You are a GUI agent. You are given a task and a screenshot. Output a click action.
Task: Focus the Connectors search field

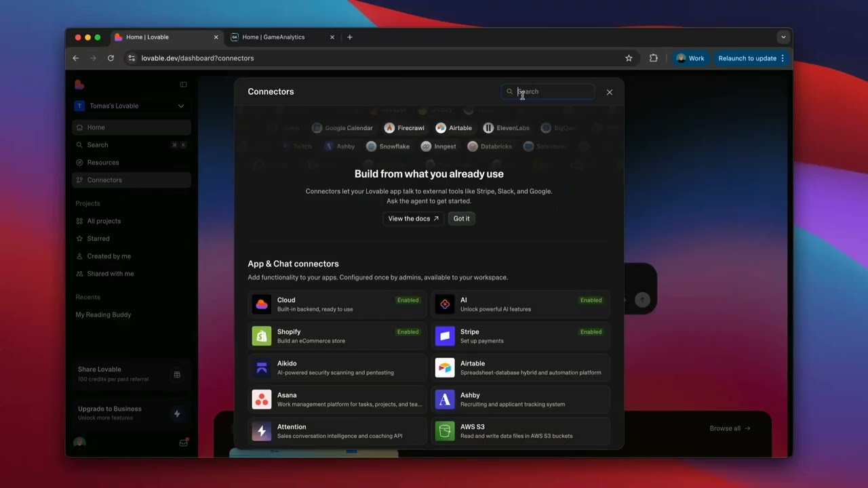click(x=548, y=91)
